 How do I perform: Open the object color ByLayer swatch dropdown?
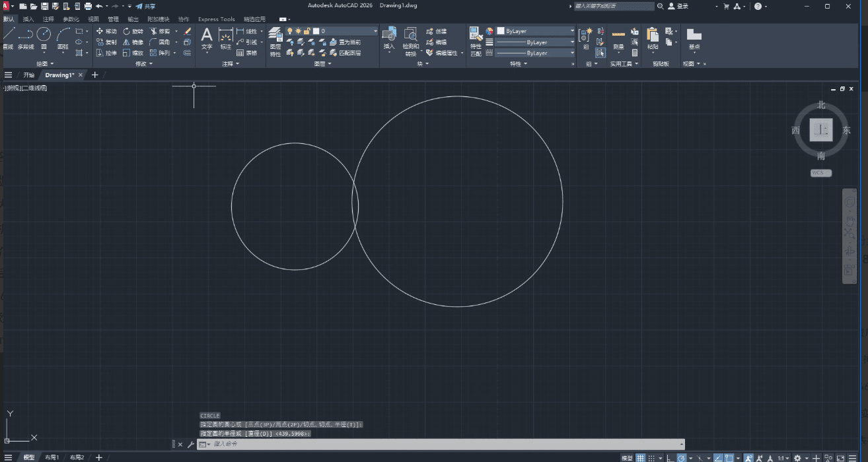coord(536,31)
